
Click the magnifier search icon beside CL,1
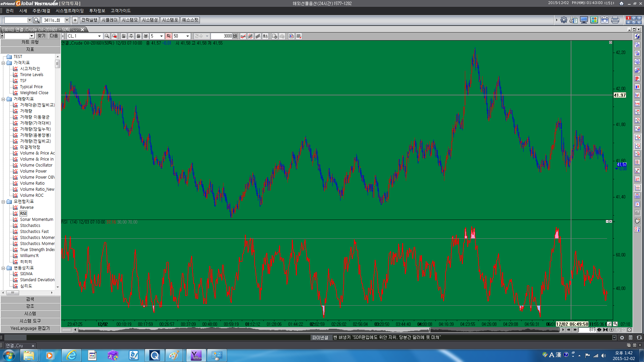pyautogui.click(x=107, y=36)
